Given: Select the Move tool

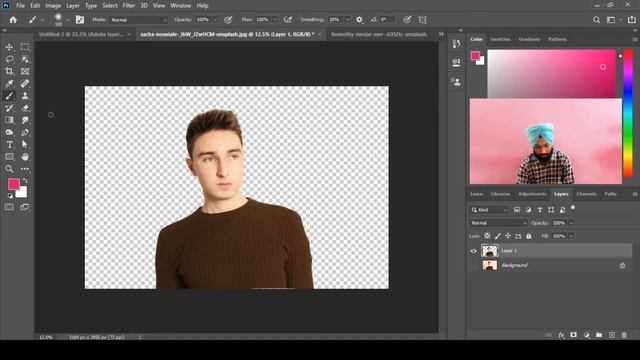Looking at the screenshot, I should click(x=9, y=47).
